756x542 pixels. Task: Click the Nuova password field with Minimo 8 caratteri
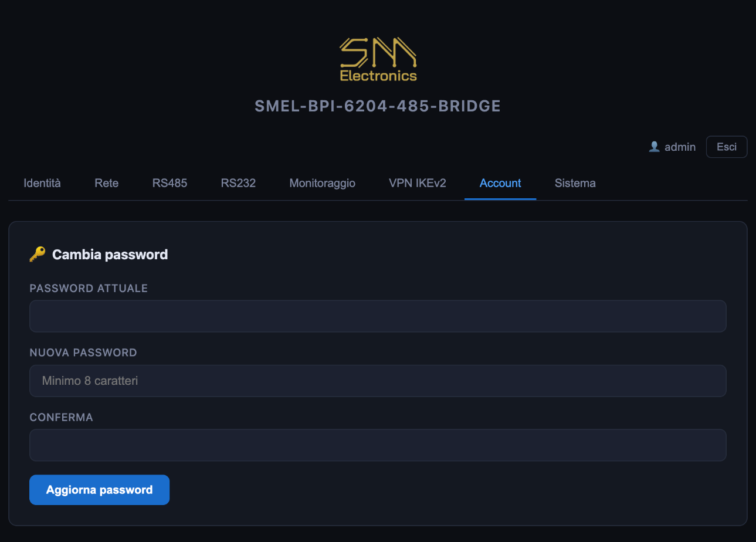click(x=378, y=381)
